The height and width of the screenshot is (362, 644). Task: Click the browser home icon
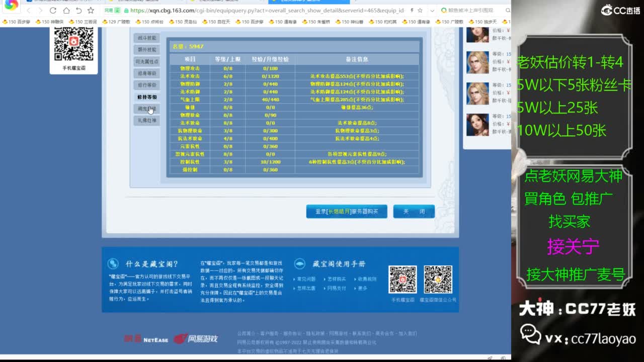pos(67,10)
